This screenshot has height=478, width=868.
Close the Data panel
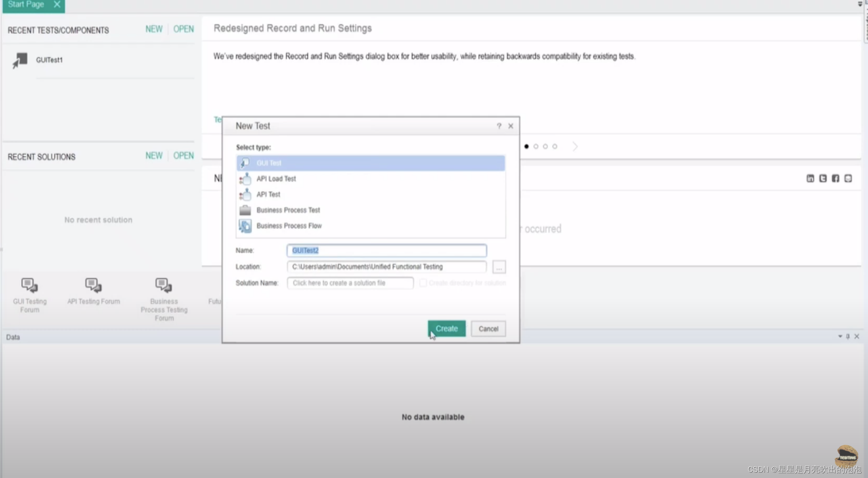click(x=857, y=336)
